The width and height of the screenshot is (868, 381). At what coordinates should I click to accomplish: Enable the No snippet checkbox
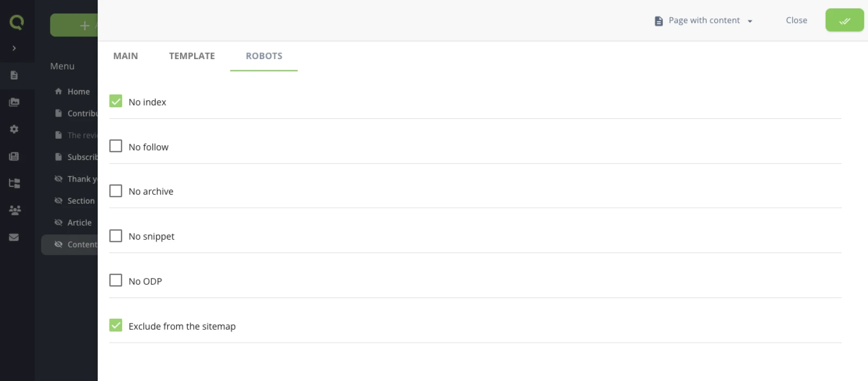click(116, 236)
